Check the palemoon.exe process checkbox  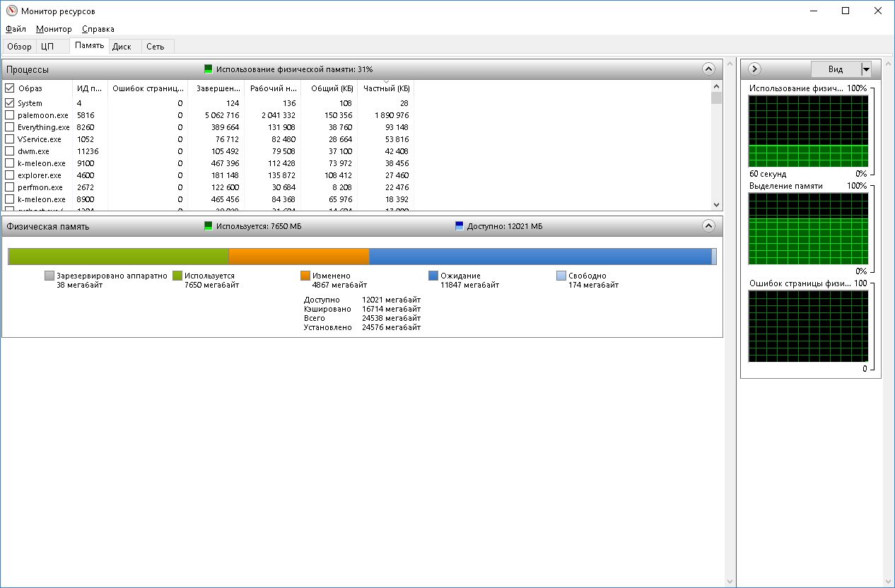point(10,115)
